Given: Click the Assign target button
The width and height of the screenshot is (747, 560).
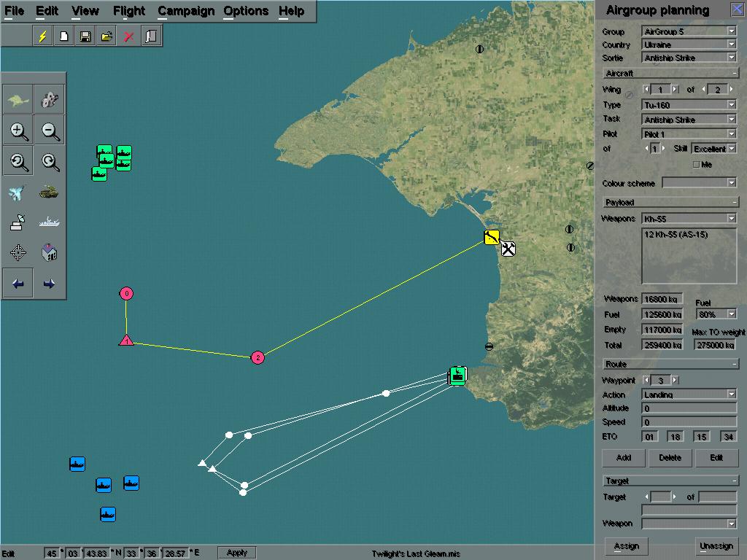Looking at the screenshot, I should [626, 546].
